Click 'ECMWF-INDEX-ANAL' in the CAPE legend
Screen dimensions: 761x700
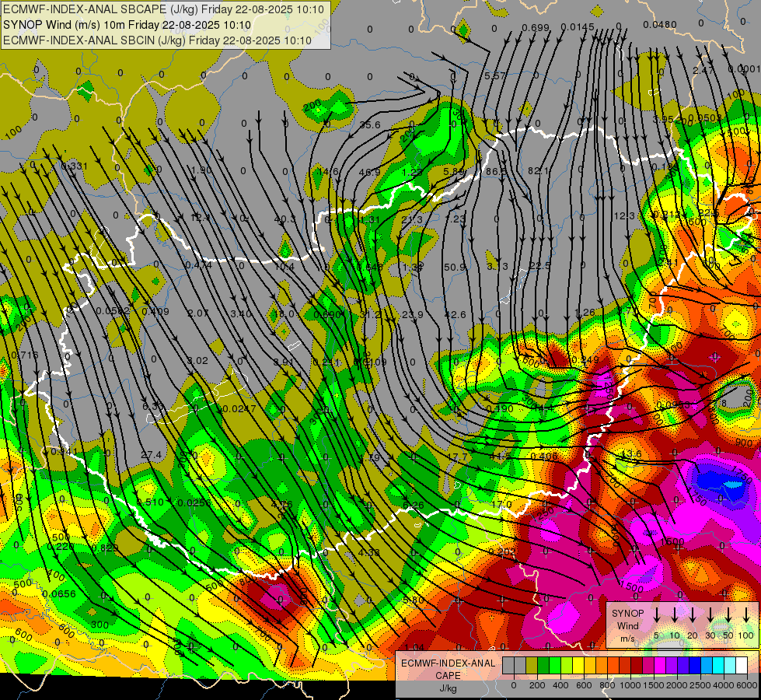click(448, 663)
